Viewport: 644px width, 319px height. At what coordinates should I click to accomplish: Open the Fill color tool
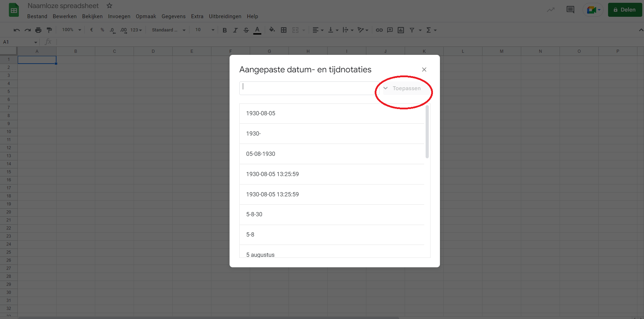[272, 30]
